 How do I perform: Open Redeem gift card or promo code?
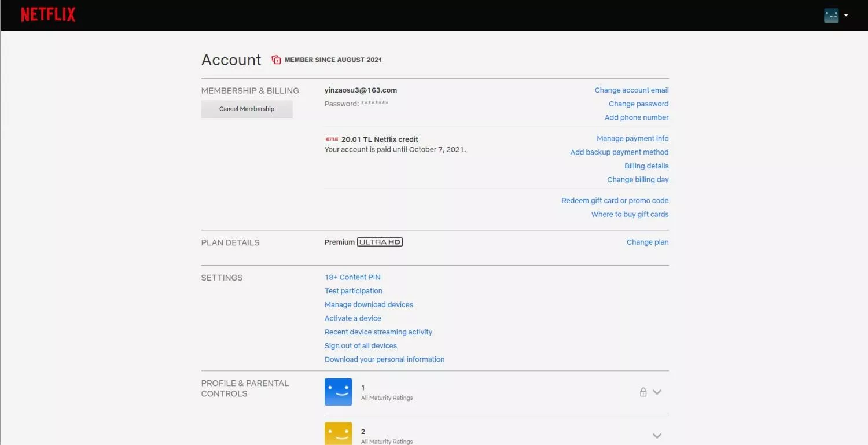(615, 201)
